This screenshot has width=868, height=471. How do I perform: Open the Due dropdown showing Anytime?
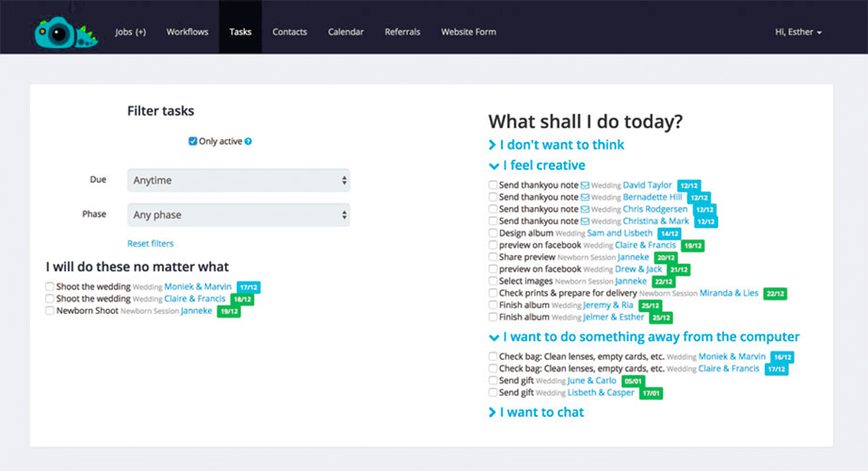point(239,180)
